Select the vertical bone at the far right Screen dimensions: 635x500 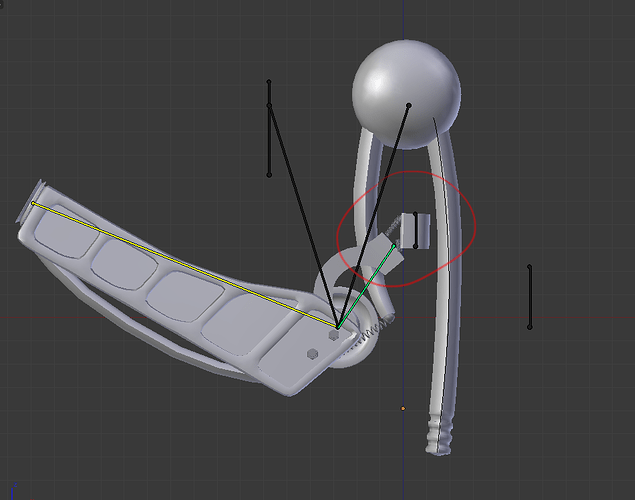[529, 296]
